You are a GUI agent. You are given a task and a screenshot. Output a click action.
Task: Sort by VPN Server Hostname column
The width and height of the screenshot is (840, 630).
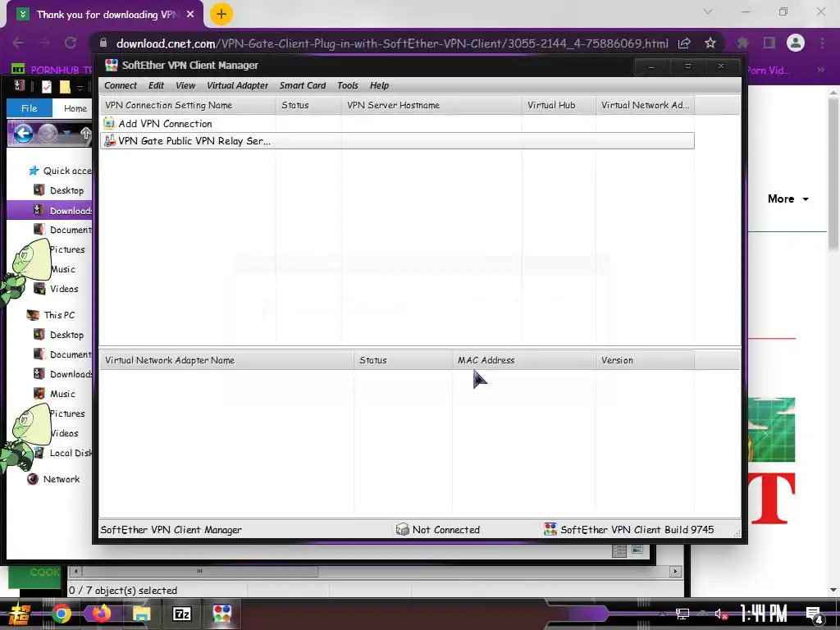click(x=431, y=106)
